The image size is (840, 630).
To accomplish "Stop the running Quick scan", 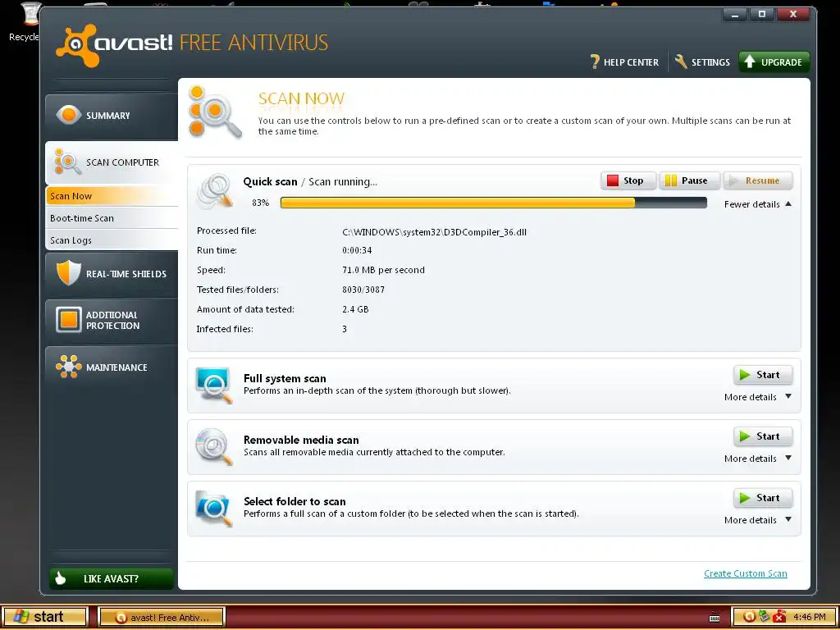I will click(x=628, y=181).
